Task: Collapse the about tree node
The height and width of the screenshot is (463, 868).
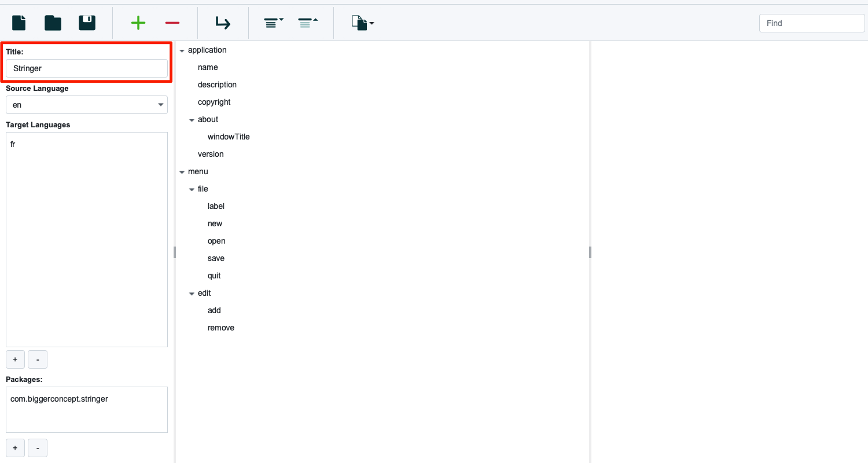Action: pyautogui.click(x=192, y=120)
